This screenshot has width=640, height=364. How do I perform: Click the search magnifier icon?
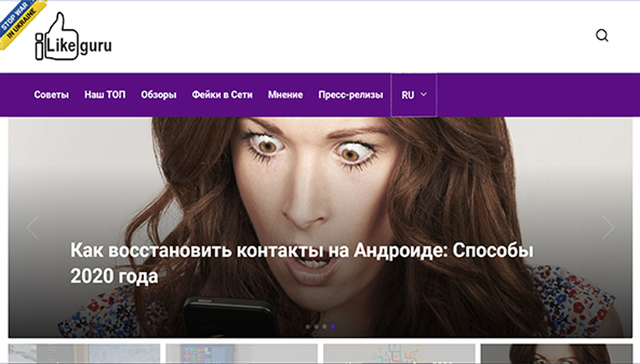pos(602,35)
